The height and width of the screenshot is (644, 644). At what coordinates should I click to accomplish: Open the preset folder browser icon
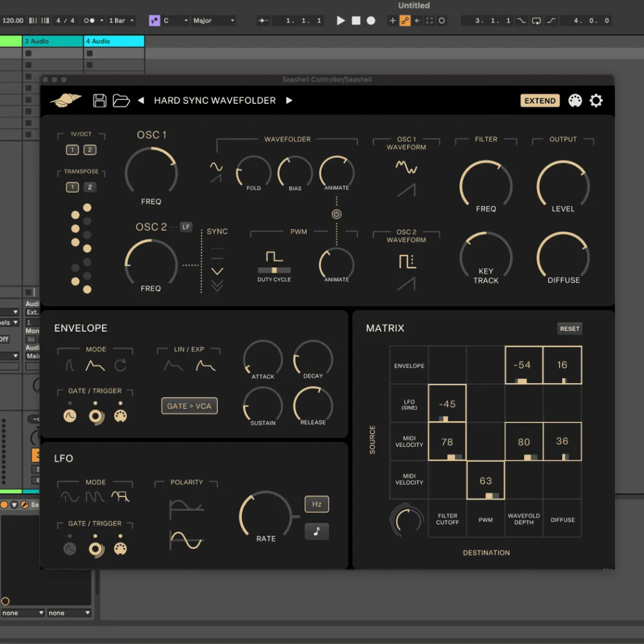(x=121, y=100)
